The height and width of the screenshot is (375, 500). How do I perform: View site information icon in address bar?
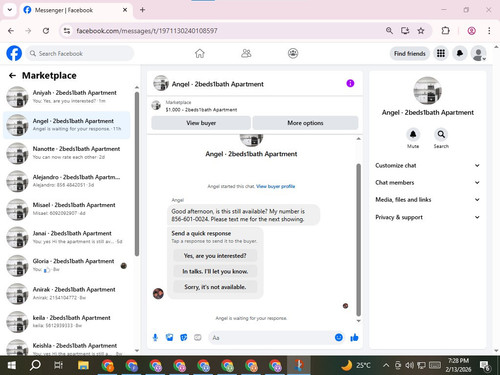tap(67, 31)
